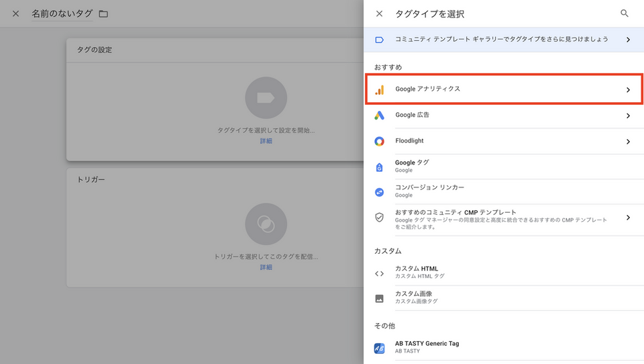Click the Google タグ icon
The width and height of the screenshot is (644, 364).
coord(380,167)
